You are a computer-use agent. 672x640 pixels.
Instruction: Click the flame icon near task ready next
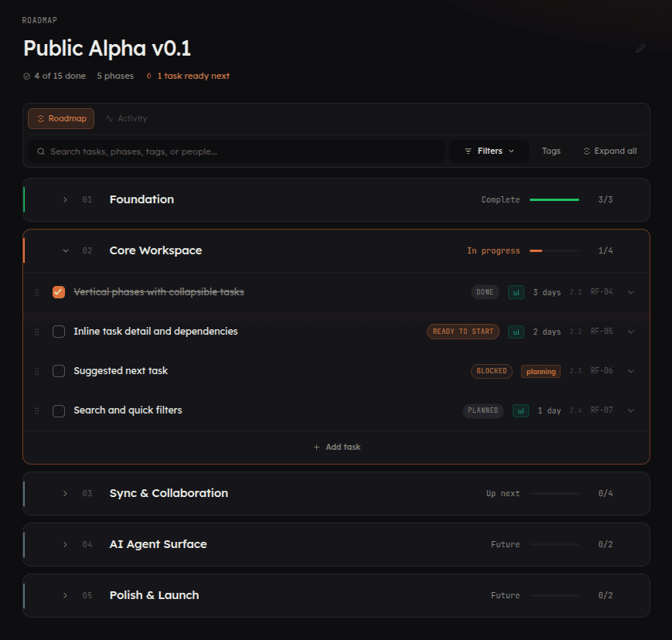tap(148, 76)
